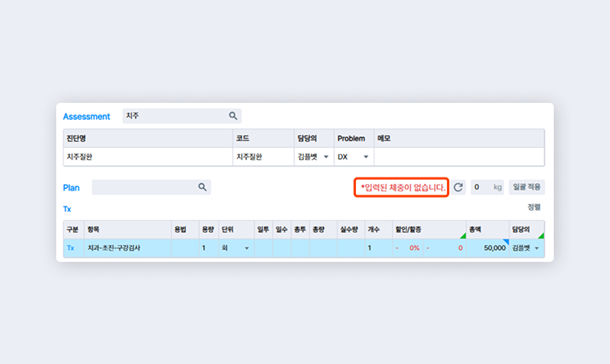The image size is (610, 364).
Task: Click the 0% discount cell
Action: [x=407, y=248]
